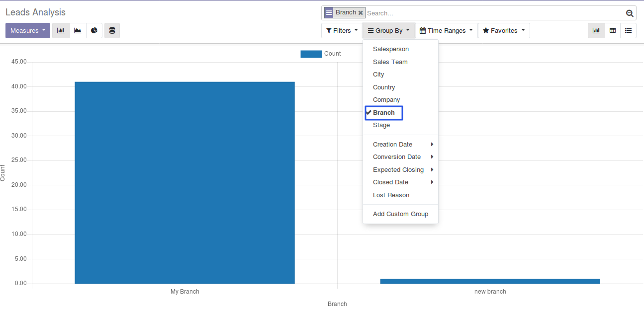
Task: Switch to pie chart mode
Action: click(94, 31)
